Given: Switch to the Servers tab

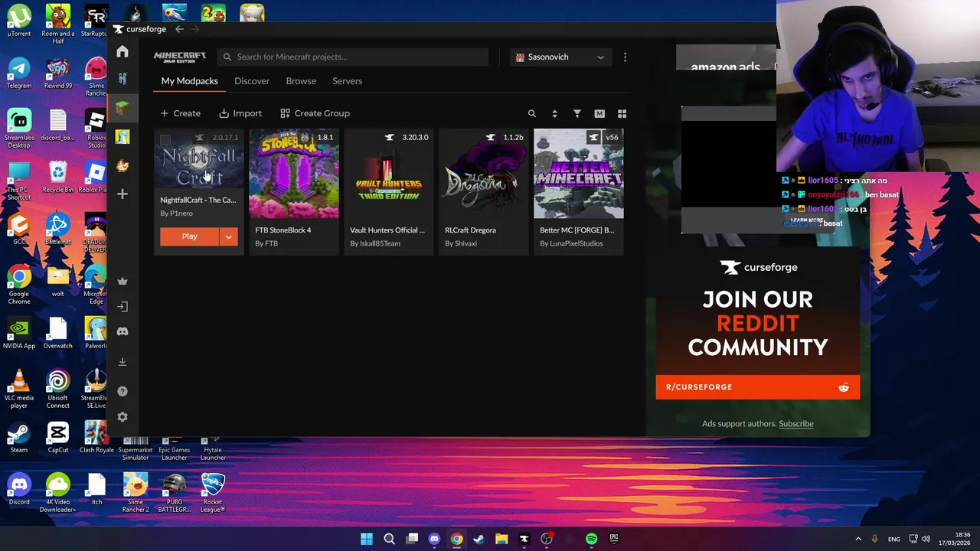Looking at the screenshot, I should pyautogui.click(x=347, y=81).
